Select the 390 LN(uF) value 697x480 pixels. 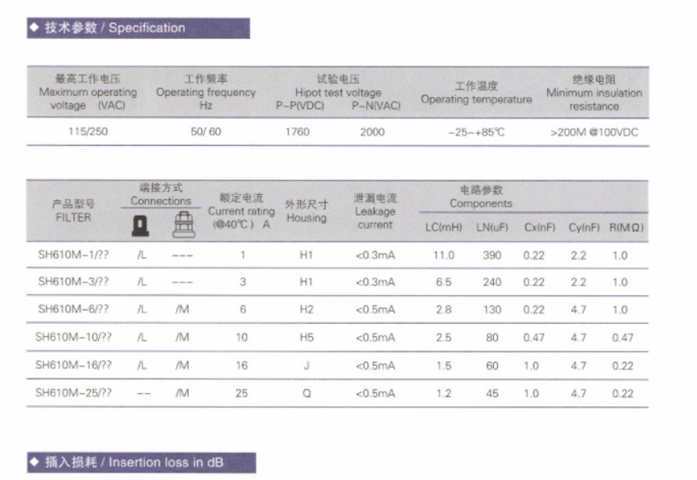[492, 255]
